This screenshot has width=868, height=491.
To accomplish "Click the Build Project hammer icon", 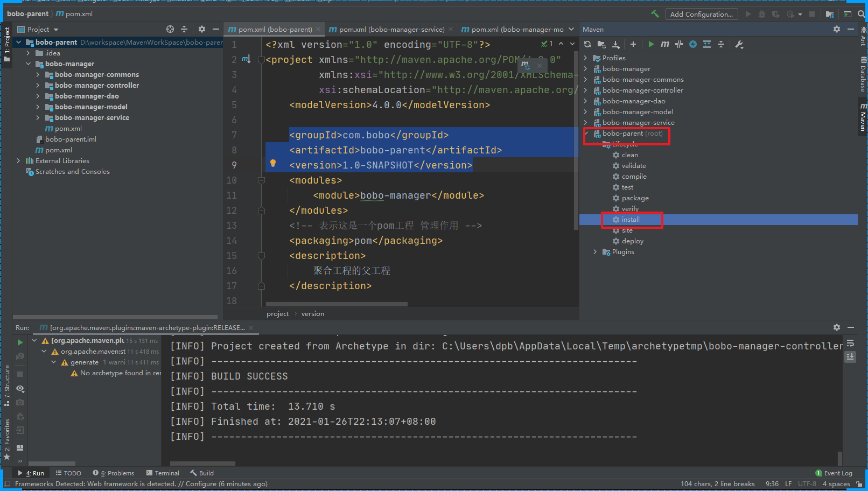I will click(x=655, y=14).
